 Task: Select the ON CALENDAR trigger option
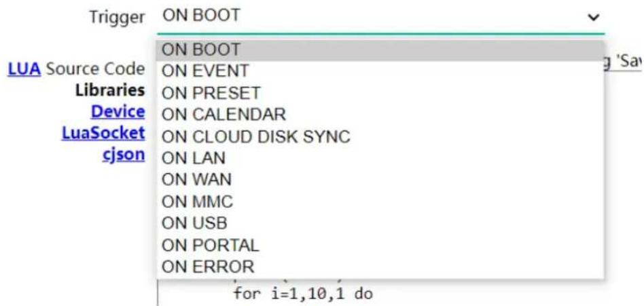pos(223,114)
